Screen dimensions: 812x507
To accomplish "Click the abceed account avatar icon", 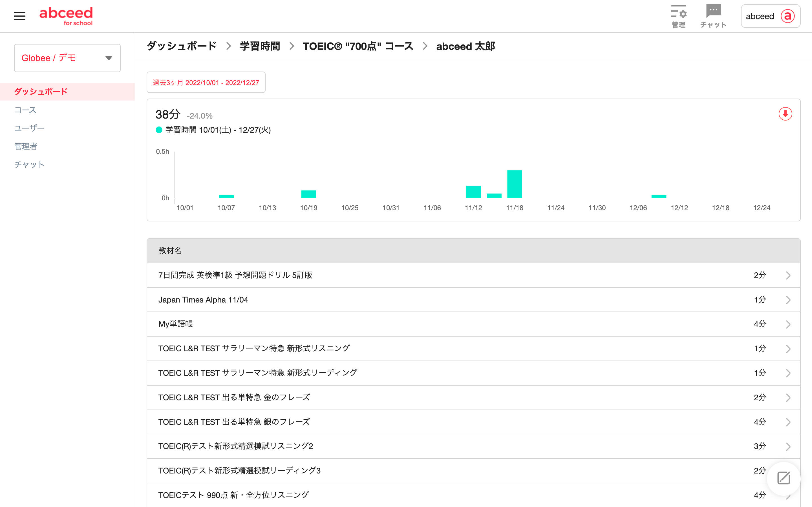I will click(787, 16).
